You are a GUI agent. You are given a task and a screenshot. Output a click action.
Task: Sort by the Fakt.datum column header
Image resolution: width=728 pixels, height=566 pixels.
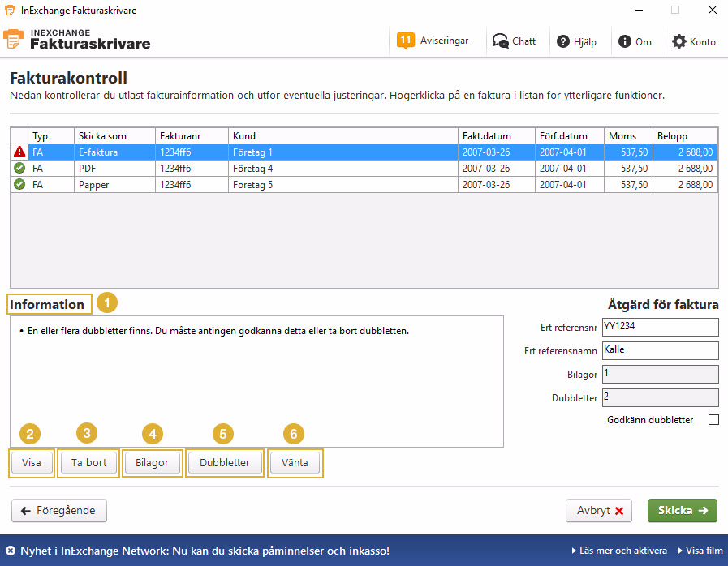[x=497, y=136]
